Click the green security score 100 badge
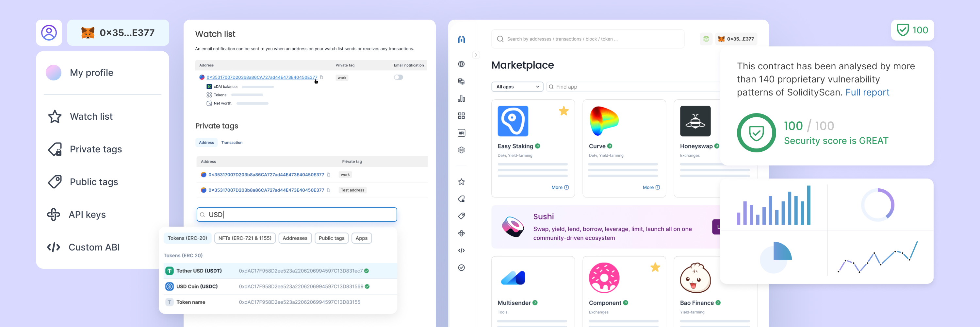The image size is (980, 327). (913, 30)
